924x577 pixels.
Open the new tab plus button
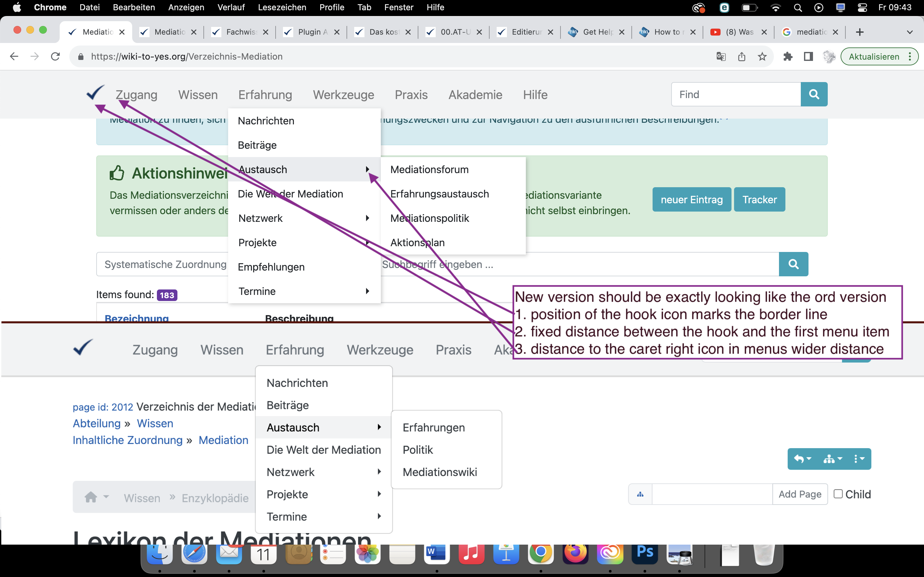click(x=860, y=32)
